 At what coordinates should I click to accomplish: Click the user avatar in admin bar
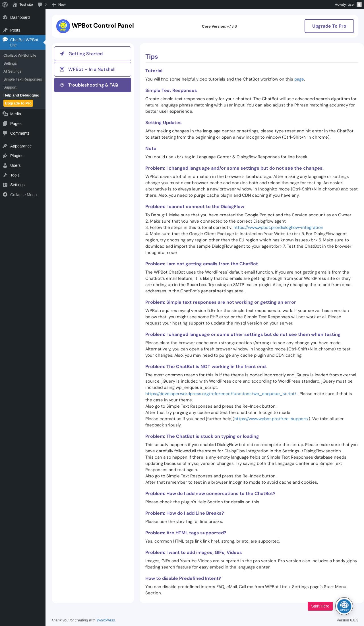(359, 5)
